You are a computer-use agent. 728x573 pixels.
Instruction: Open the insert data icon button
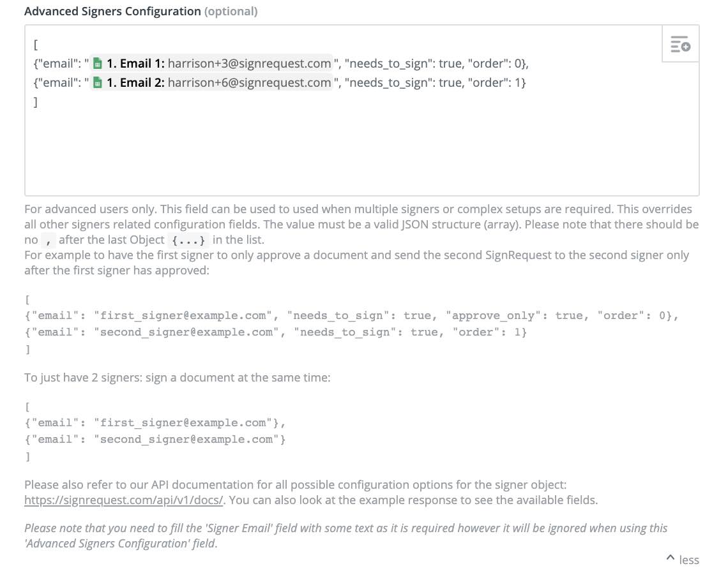click(680, 44)
